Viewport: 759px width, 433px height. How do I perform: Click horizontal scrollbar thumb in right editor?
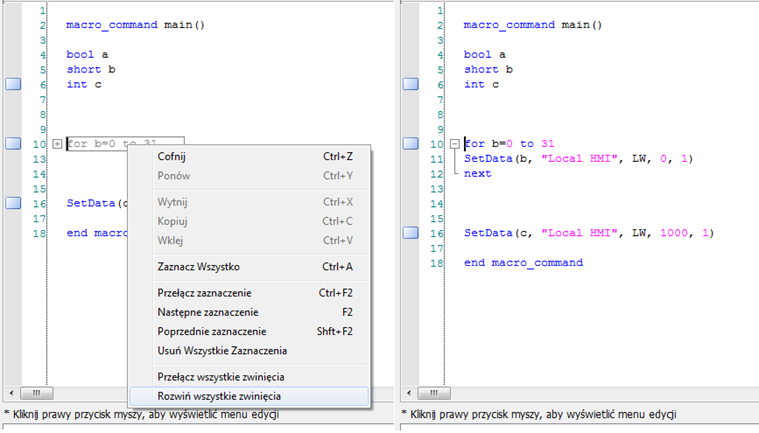tap(434, 393)
